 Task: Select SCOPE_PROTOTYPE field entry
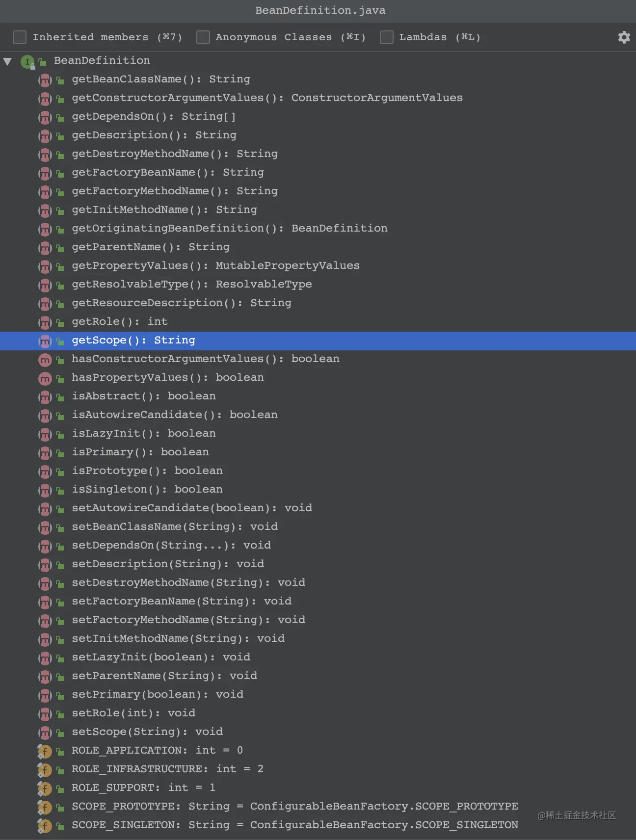click(294, 807)
